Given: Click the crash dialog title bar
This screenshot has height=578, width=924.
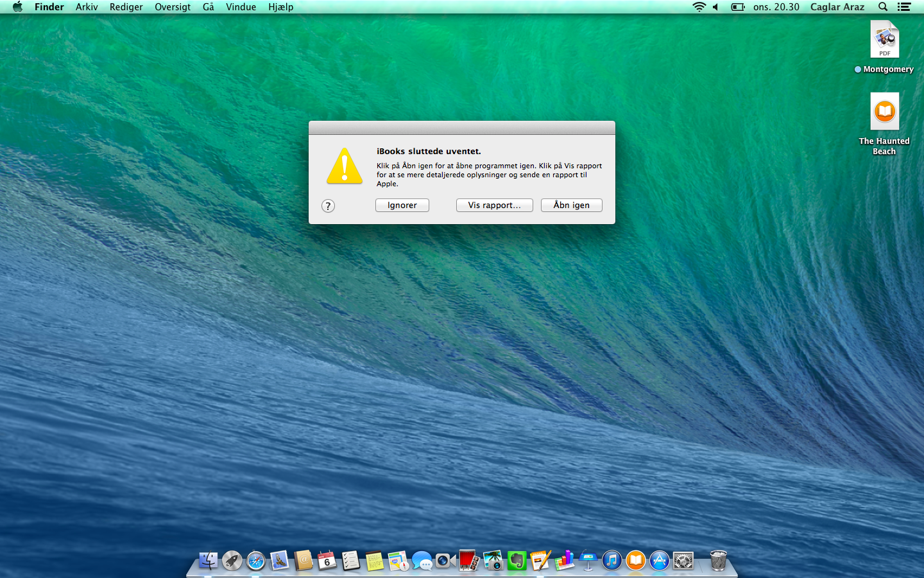Looking at the screenshot, I should pyautogui.click(x=462, y=128).
